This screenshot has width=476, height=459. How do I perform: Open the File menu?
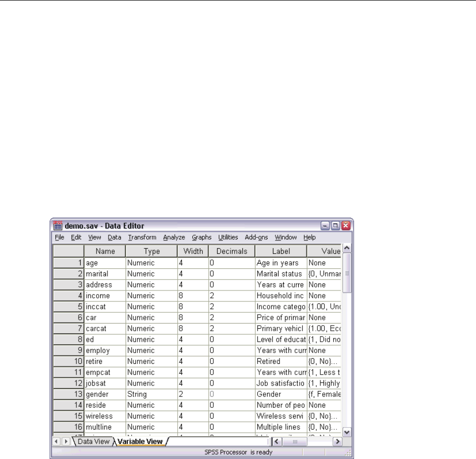click(59, 237)
